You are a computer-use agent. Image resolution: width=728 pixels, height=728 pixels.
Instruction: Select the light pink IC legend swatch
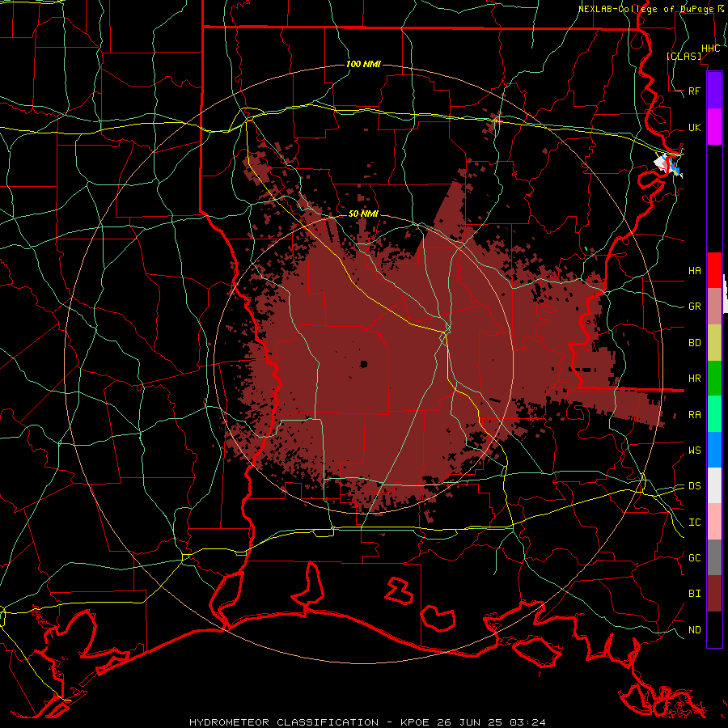pos(714,522)
